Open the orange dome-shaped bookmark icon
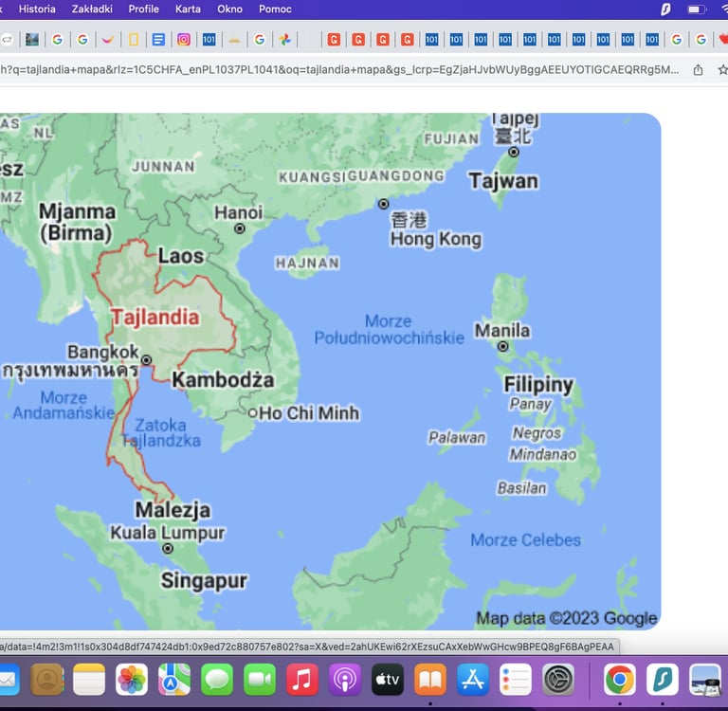The image size is (728, 711). coord(234,40)
